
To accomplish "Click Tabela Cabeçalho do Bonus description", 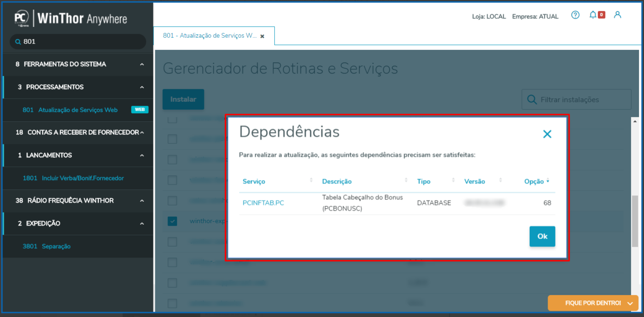I will click(362, 203).
